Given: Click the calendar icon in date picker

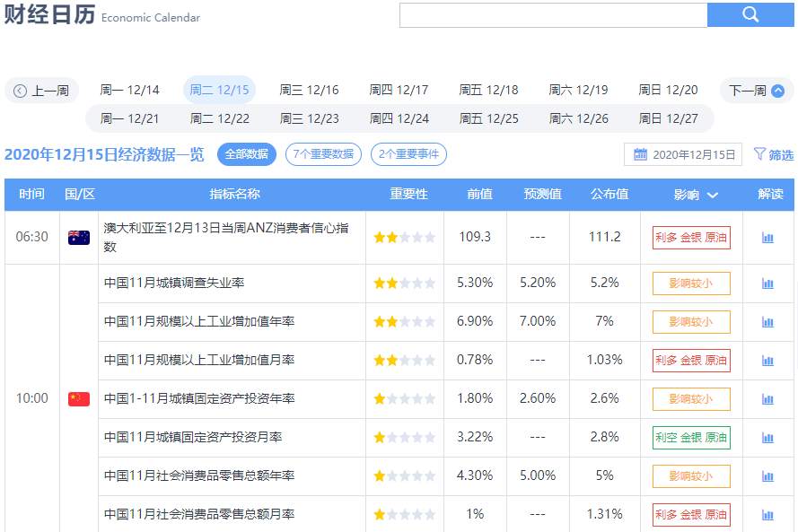Looking at the screenshot, I should [640, 154].
